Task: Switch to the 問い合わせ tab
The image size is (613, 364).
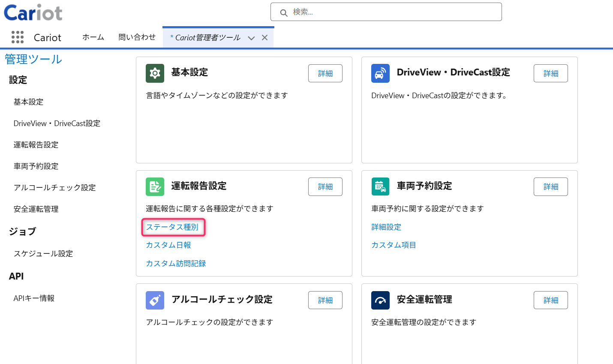Action: (137, 37)
